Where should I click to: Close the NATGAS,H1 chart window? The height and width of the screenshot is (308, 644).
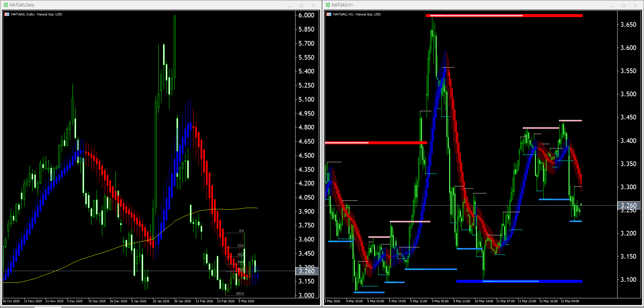(635, 5)
